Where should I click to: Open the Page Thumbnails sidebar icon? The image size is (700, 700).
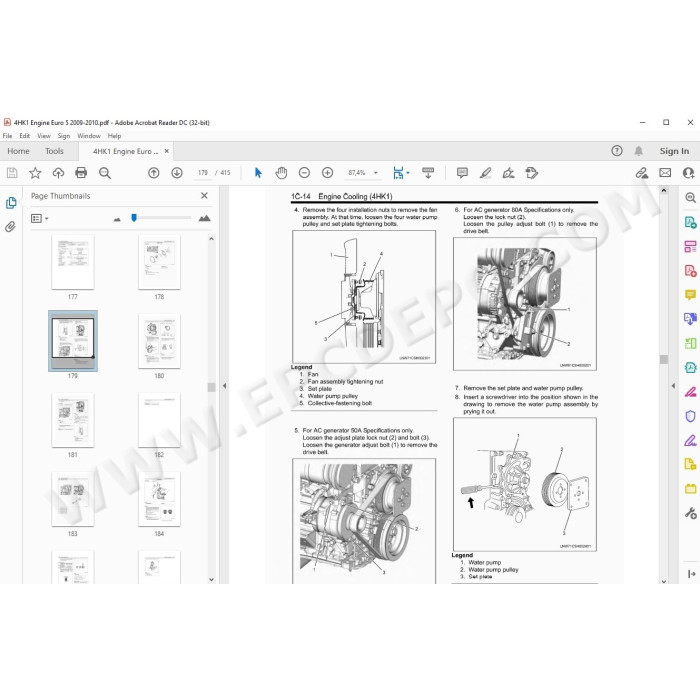pyautogui.click(x=11, y=203)
